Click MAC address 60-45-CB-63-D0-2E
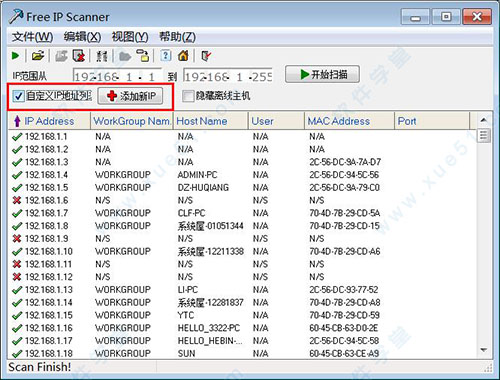 point(344,328)
